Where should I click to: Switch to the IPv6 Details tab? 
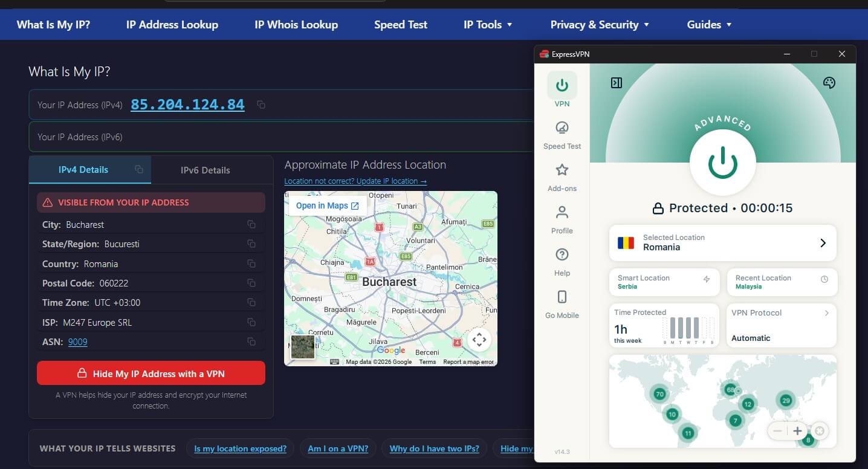point(206,170)
